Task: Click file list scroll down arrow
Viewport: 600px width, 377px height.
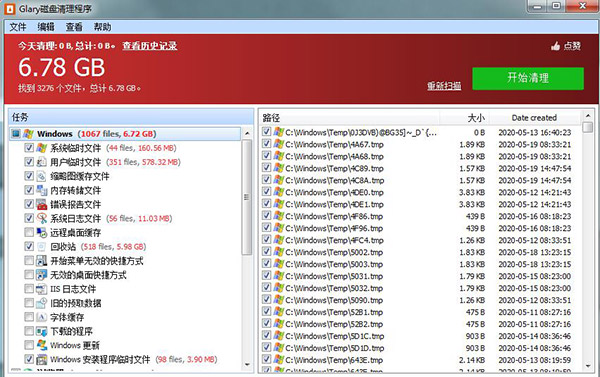Action: pyautogui.click(x=588, y=366)
